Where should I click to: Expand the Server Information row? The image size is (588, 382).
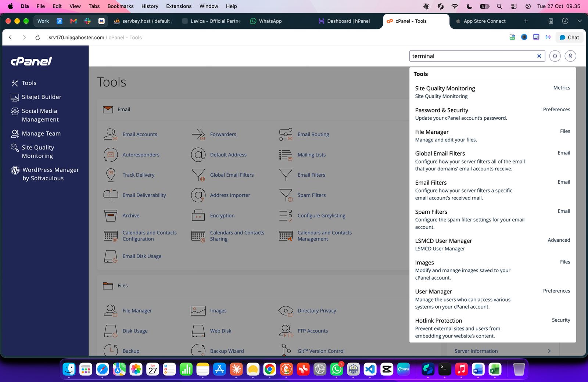(502, 351)
